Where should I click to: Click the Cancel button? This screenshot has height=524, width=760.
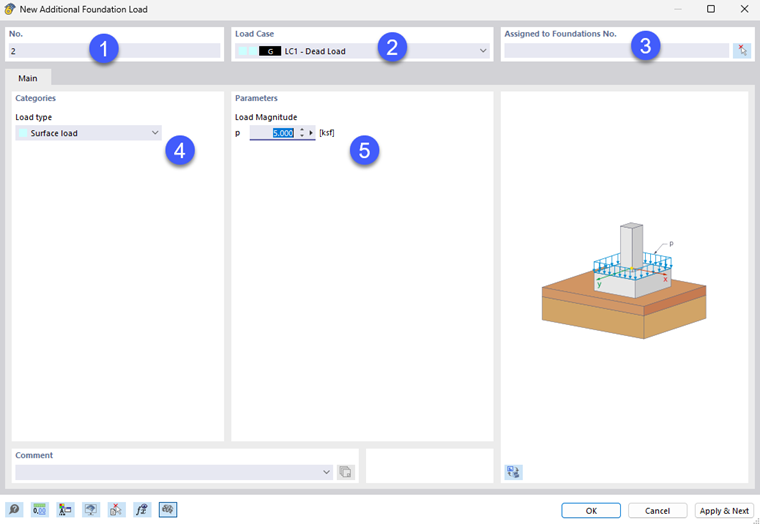point(657,510)
